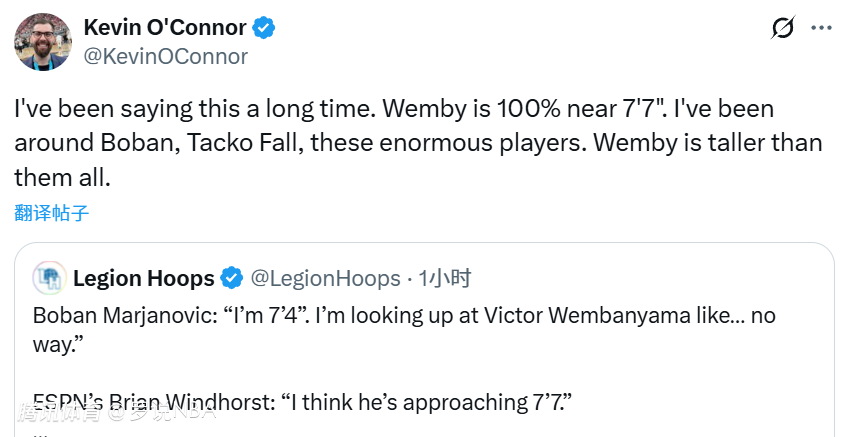Click Kevin O'Connor's blue verified badge
Screen dimensions: 850x437
[263, 28]
